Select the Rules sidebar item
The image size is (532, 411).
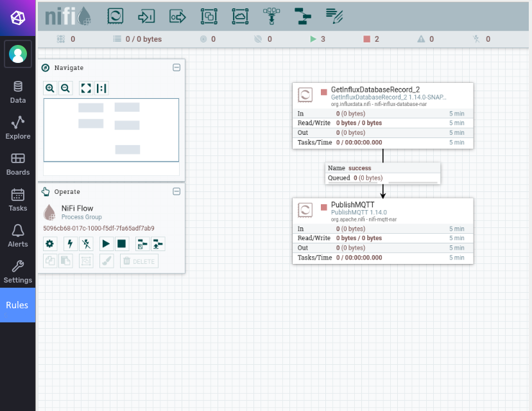[17, 305]
